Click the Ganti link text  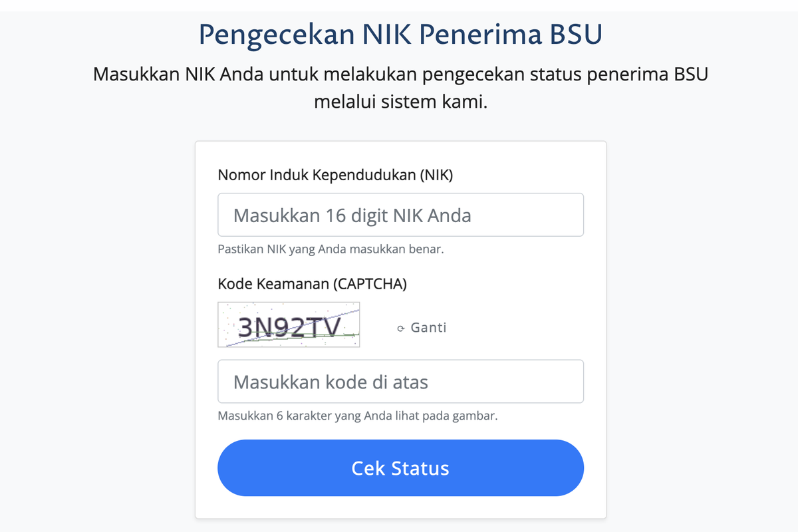428,327
